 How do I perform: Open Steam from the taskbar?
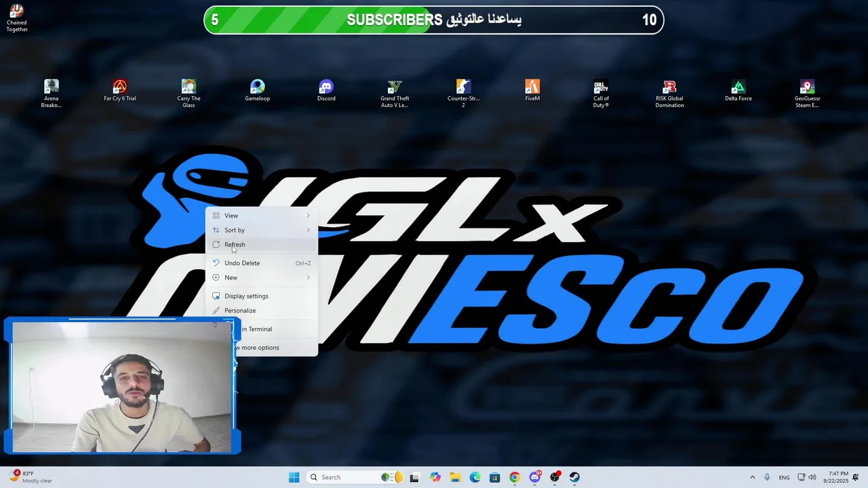point(574,477)
